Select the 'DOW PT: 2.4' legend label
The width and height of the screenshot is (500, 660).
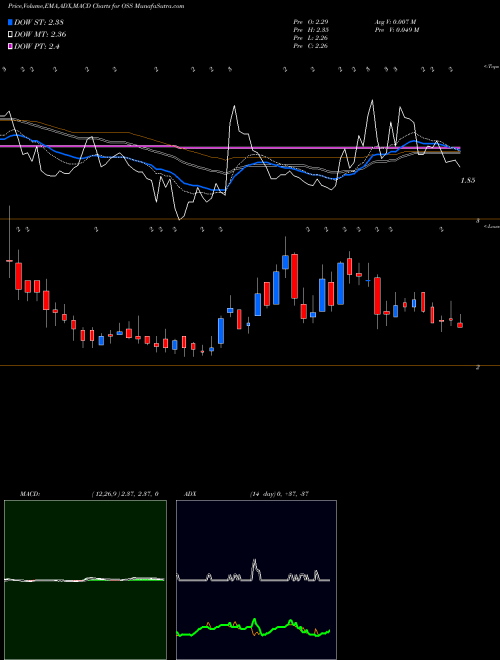[x=37, y=47]
